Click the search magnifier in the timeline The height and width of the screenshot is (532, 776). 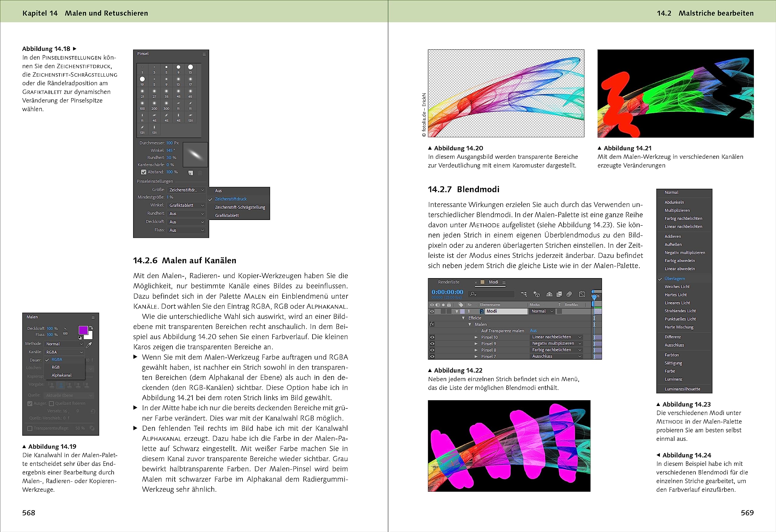tap(473, 294)
